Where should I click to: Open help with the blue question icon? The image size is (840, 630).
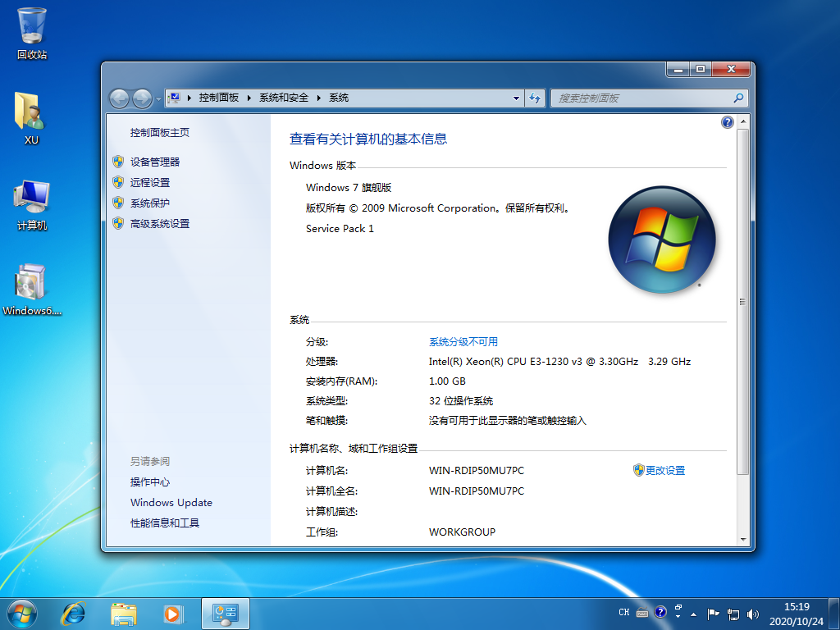point(727,122)
